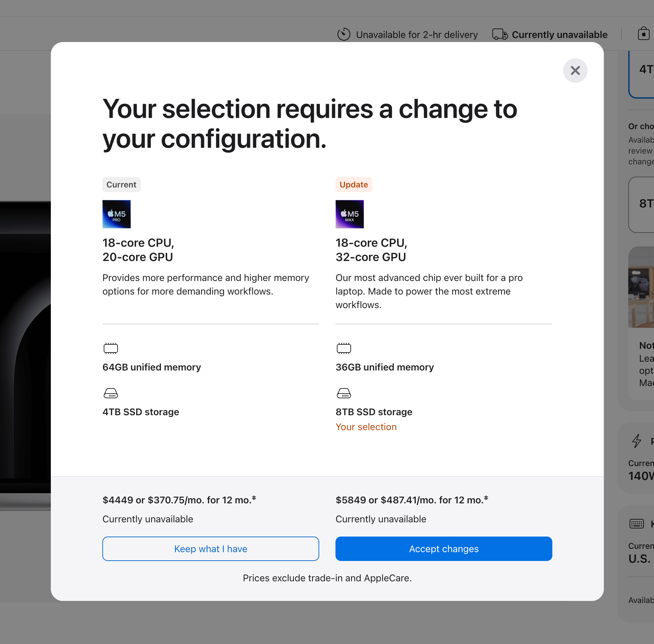Viewport: 654px width, 644px height.
Task: Click the Your selection text
Action: coord(366,427)
